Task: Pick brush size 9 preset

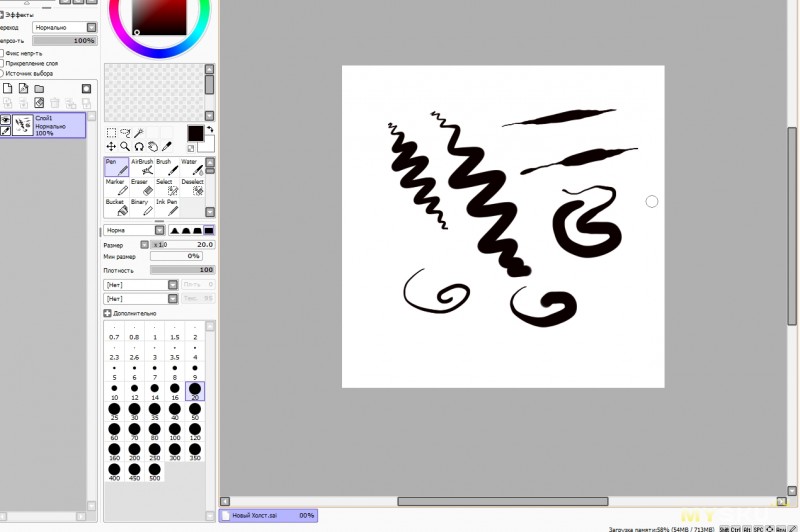Action: pos(195,371)
